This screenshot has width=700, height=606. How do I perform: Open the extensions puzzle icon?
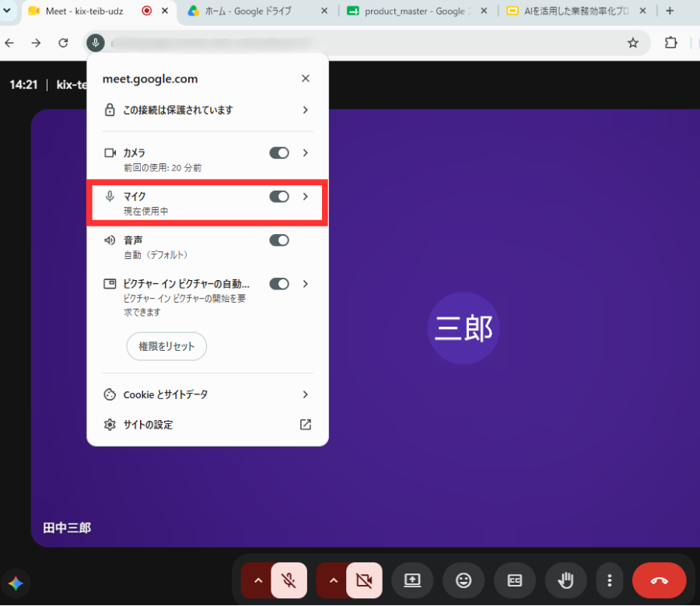click(x=670, y=43)
